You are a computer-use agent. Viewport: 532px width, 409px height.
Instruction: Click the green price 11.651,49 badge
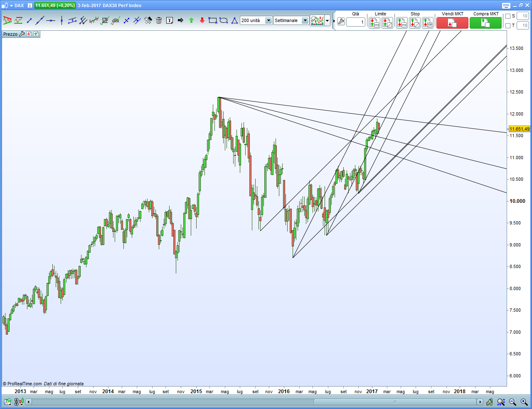coord(55,5)
